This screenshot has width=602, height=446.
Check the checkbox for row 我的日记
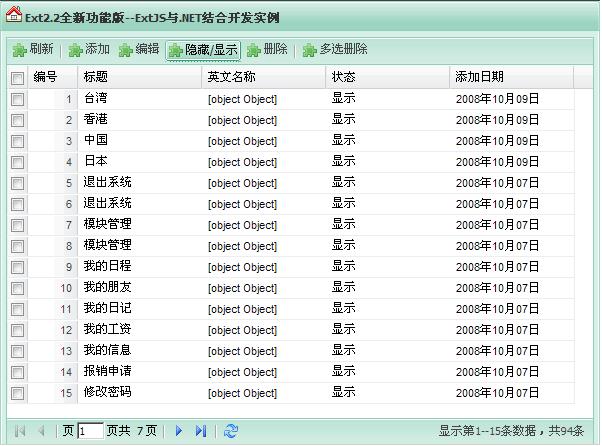coord(17,309)
